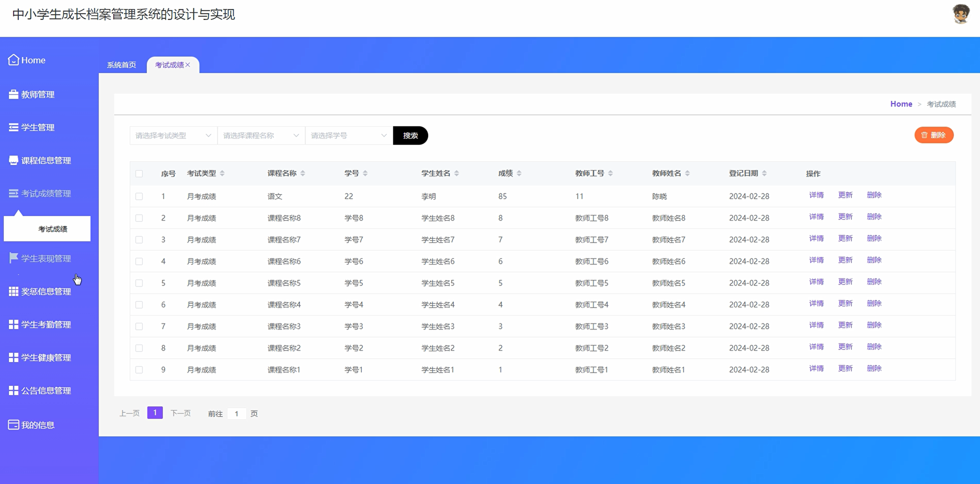Click 删除 for the 课程名称7 row
The width and height of the screenshot is (980, 484).
tap(874, 238)
